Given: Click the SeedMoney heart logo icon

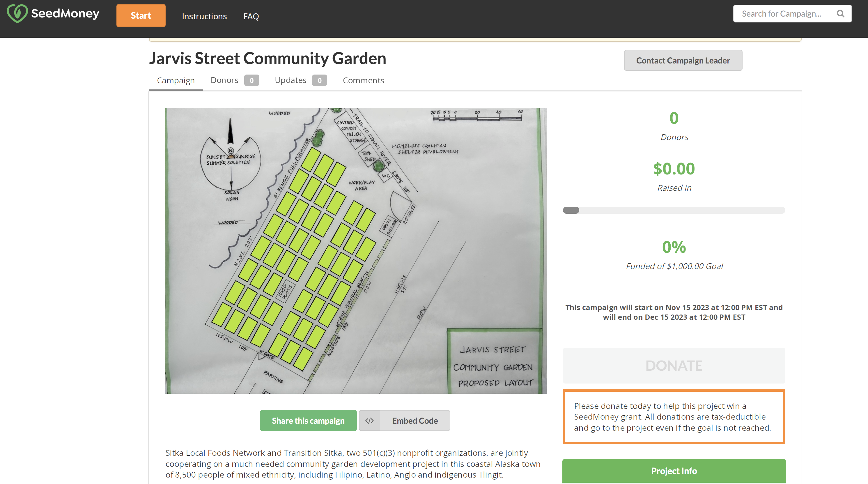Looking at the screenshot, I should (x=17, y=13).
